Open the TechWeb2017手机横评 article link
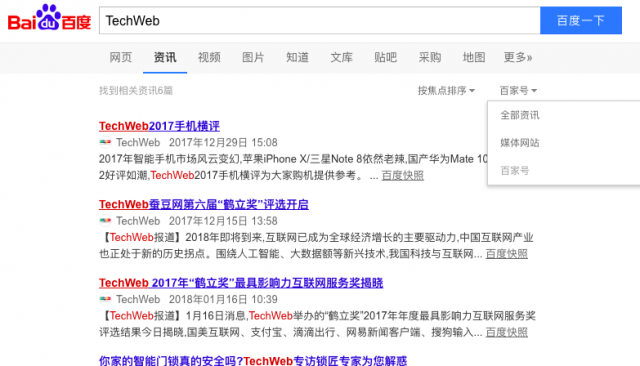This screenshot has width=640, height=366. (x=159, y=126)
